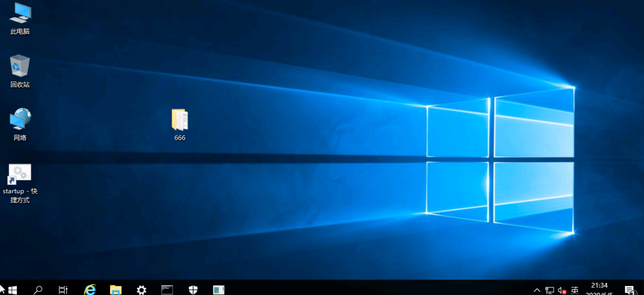Open the green window app on taskbar
The width and height of the screenshot is (644, 295).
click(x=219, y=290)
